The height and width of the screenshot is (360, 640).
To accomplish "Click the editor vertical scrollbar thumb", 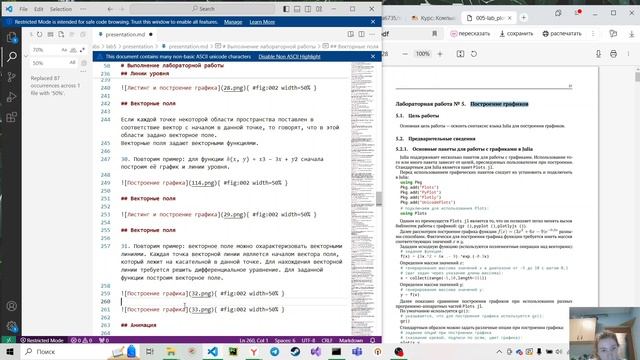I will [x=379, y=199].
